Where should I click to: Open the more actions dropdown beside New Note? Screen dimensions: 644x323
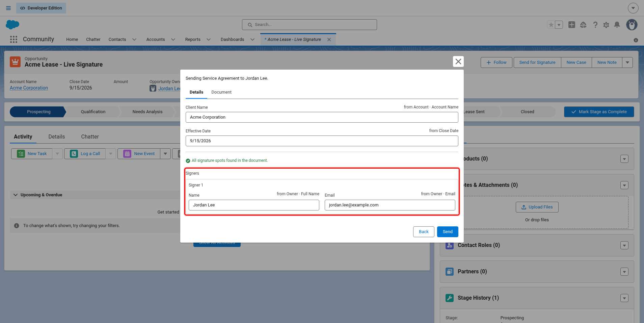627,63
